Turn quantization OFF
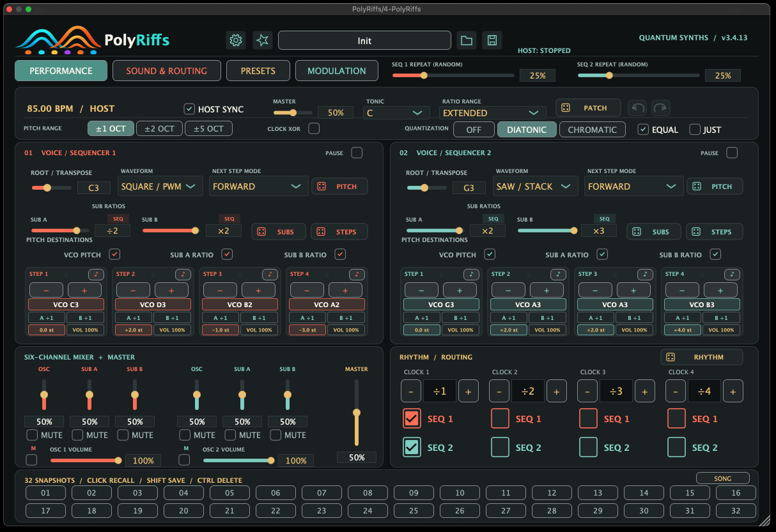 pos(474,130)
